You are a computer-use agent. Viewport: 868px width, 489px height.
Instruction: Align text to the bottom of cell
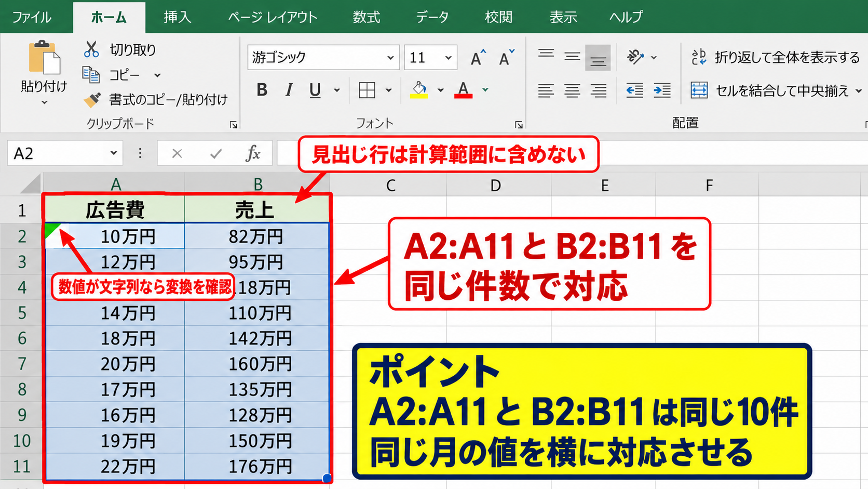(x=598, y=57)
